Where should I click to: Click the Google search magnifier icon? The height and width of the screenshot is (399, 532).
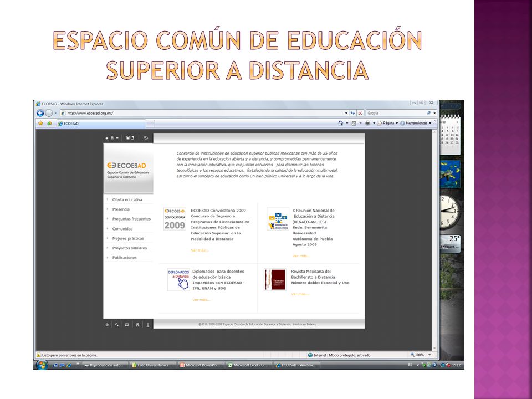428,113
